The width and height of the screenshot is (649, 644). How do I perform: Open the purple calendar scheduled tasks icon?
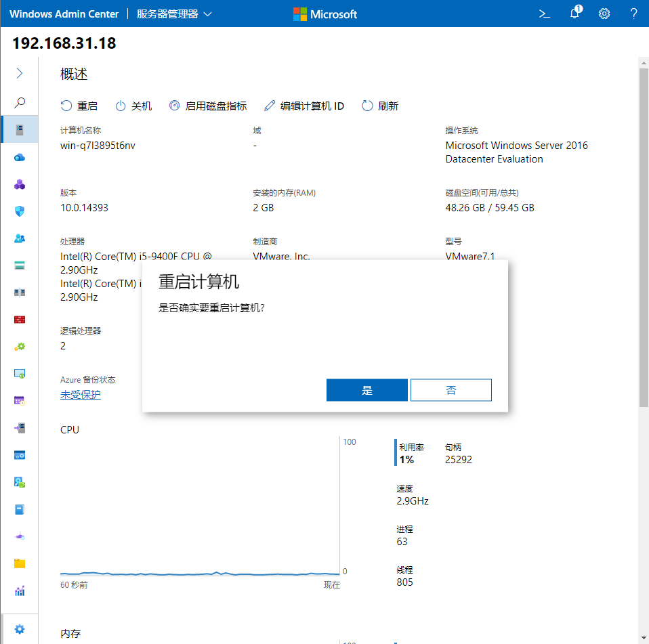click(x=20, y=400)
